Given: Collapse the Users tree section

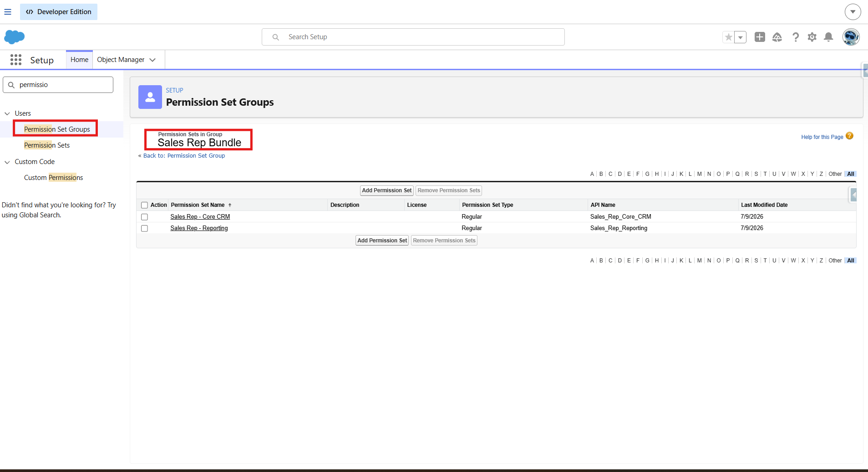Looking at the screenshot, I should [x=7, y=113].
